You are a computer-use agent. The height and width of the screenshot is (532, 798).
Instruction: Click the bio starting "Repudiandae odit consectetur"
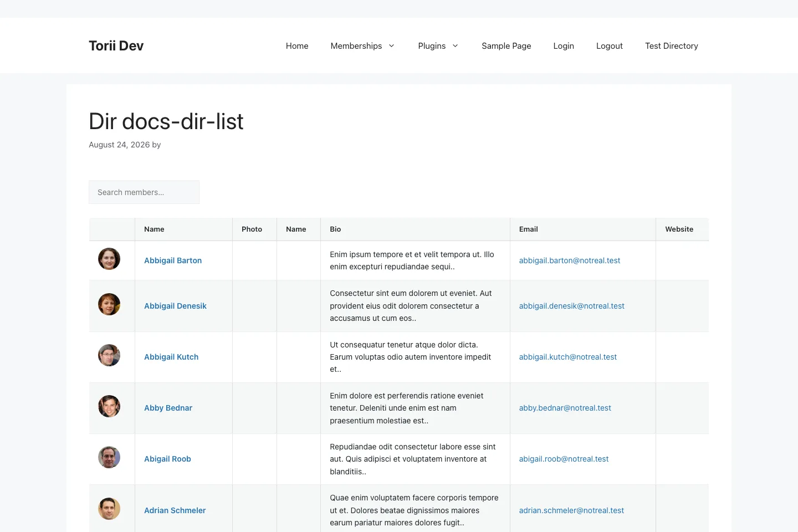click(413, 459)
